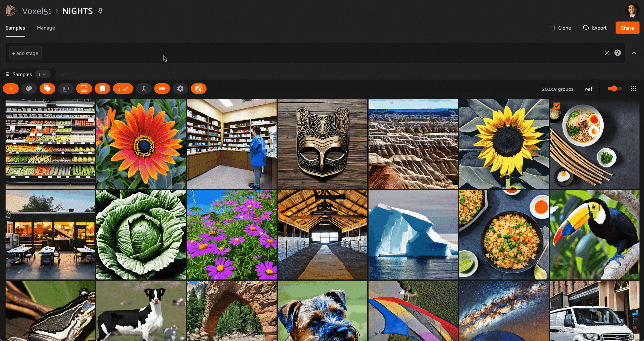Click the tag samples icon
This screenshot has height=341, width=644.
click(47, 89)
